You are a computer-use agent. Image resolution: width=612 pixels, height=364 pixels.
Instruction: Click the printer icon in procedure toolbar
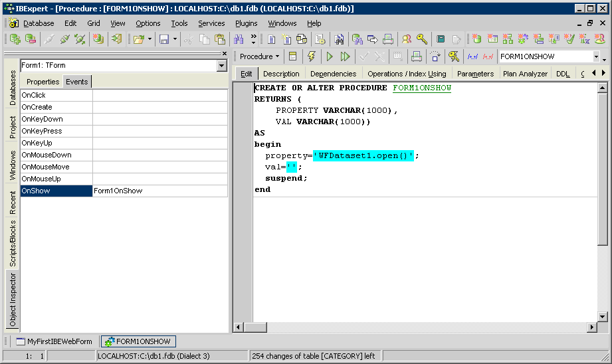[416, 56]
